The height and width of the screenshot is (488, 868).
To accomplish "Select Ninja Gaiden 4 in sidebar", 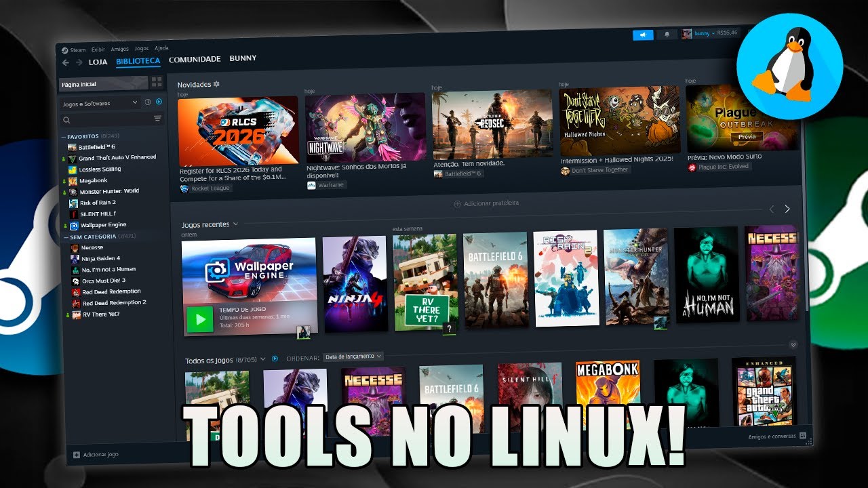I will [96, 258].
